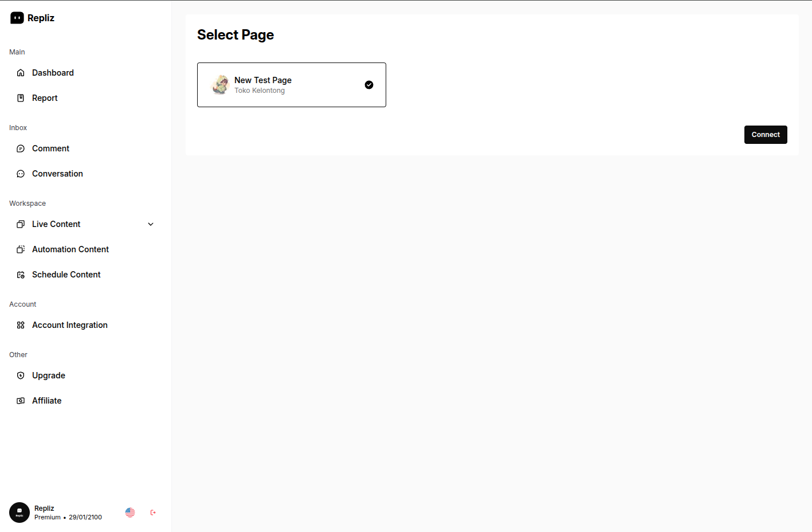The image size is (812, 532).
Task: Click the New Test Page avatar thumbnail
Action: pos(220,85)
